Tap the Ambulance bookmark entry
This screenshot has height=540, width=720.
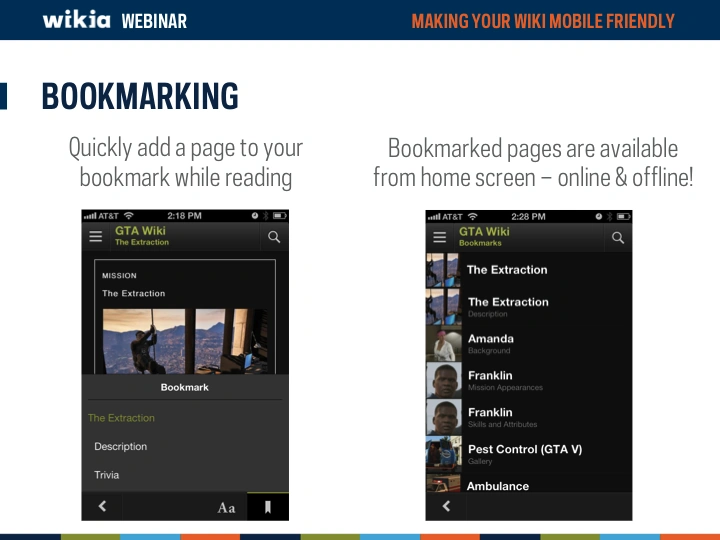click(498, 485)
